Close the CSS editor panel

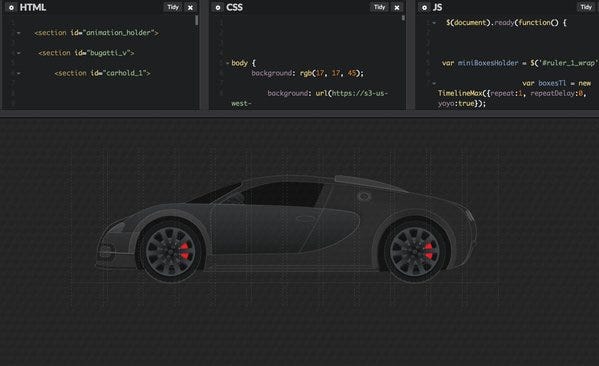tap(397, 7)
